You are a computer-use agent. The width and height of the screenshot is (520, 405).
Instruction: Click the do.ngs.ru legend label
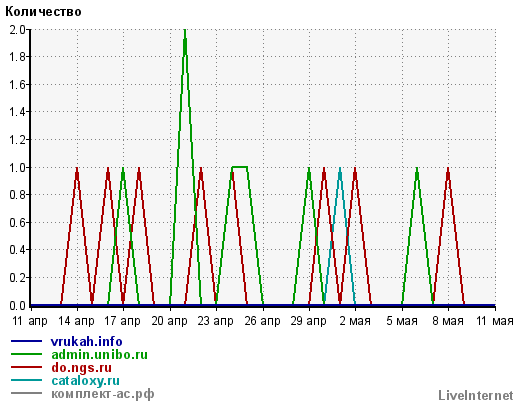click(81, 368)
